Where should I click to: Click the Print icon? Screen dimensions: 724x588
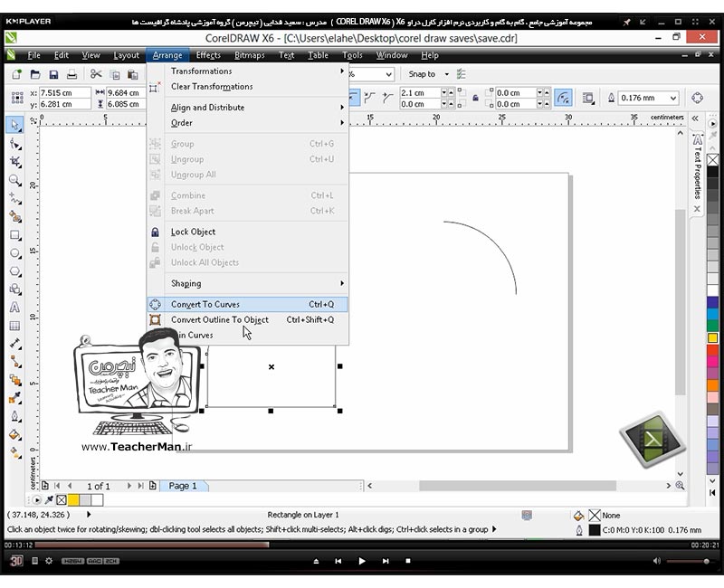coord(72,74)
